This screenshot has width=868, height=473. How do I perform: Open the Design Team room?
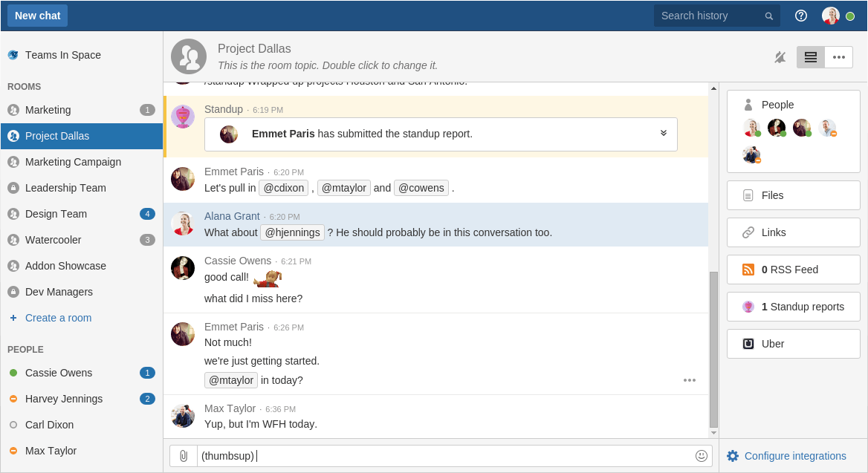82,214
